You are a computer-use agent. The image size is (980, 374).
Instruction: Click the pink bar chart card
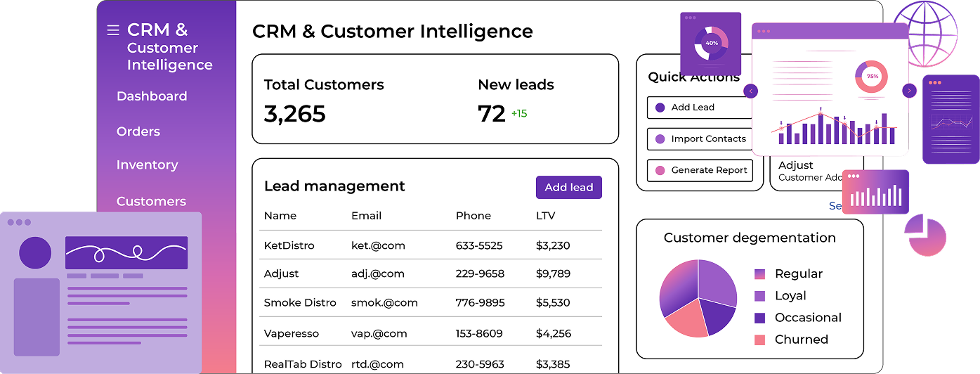point(875,192)
